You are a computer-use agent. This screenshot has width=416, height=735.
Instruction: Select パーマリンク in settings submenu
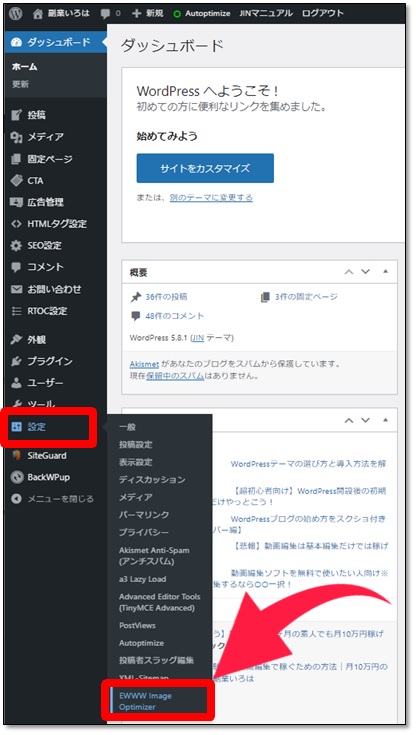[x=144, y=515]
